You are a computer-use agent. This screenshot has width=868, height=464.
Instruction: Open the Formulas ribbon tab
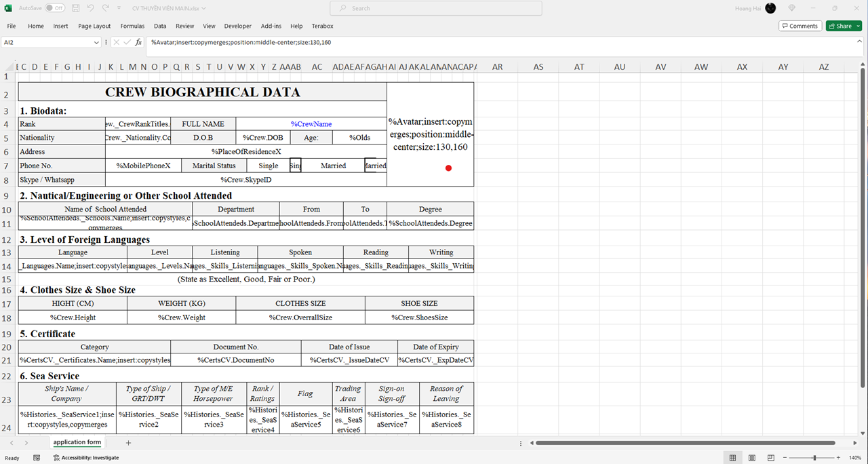[132, 26]
